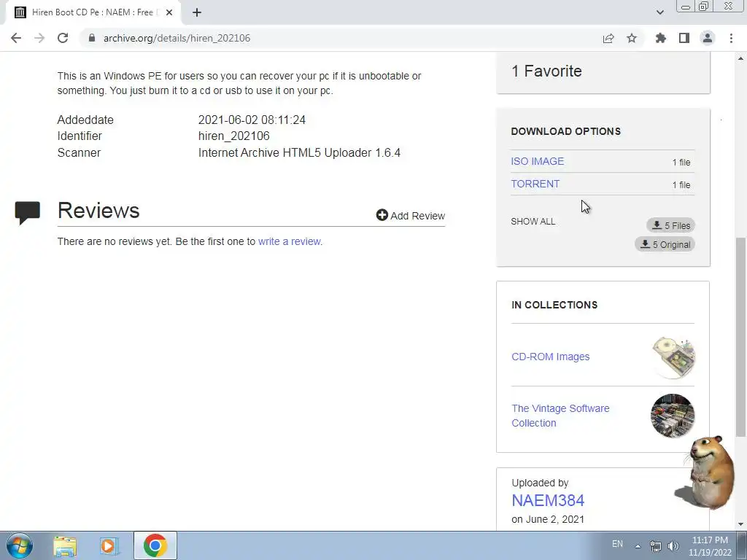Open the Chrome profile avatar

[x=708, y=38]
